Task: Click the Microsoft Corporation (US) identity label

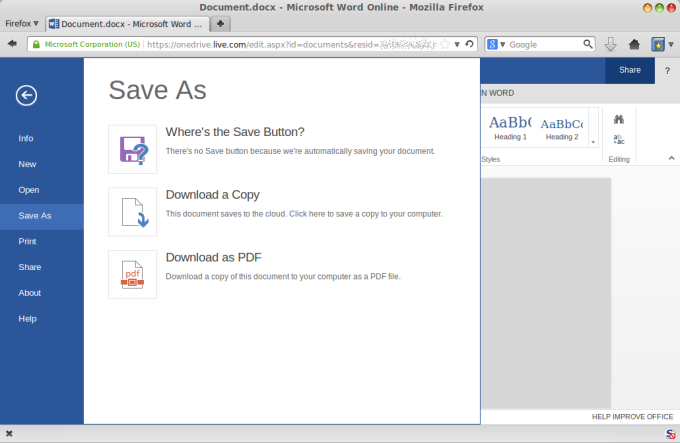Action: (92, 44)
